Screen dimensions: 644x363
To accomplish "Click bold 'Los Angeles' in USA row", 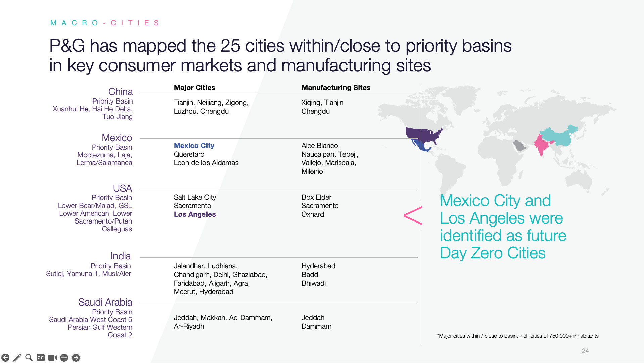I will 195,214.
